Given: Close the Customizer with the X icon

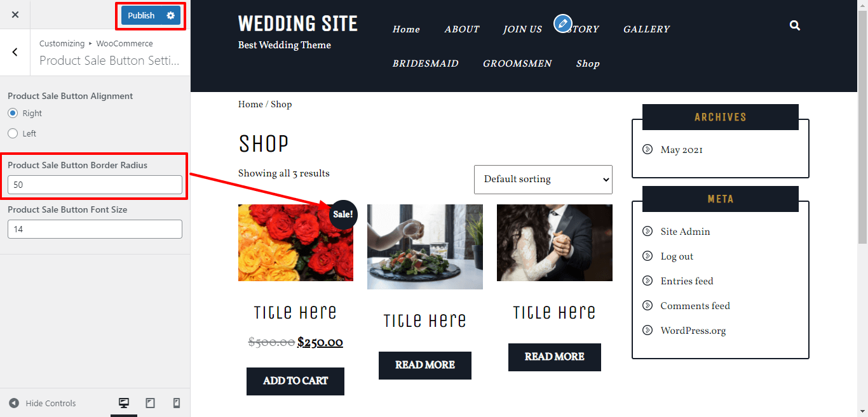Looking at the screenshot, I should coord(15,15).
